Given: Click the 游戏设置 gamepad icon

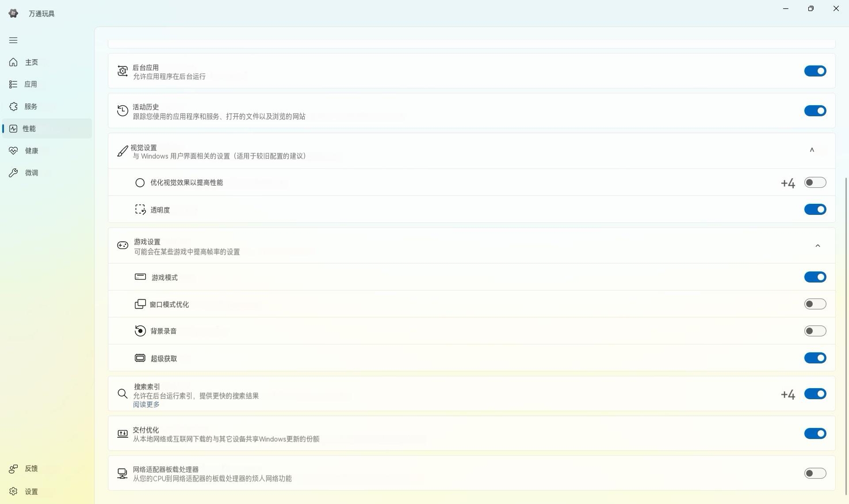Looking at the screenshot, I should [122, 245].
